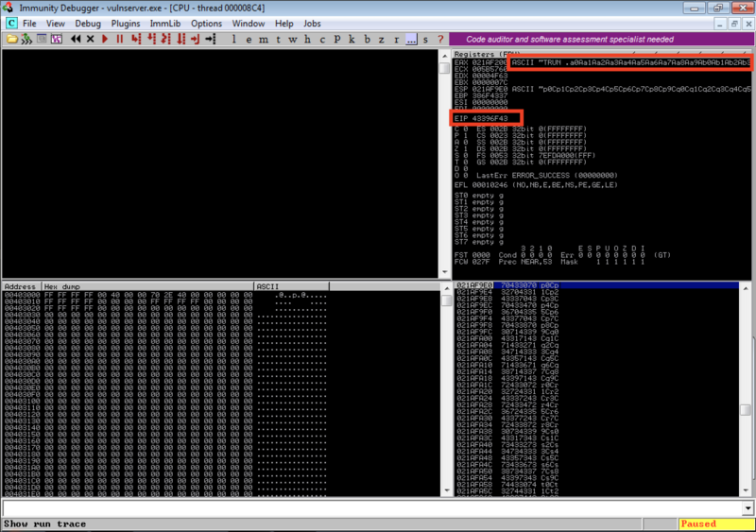756x532 pixels.
Task: Open the File menu
Action: pyautogui.click(x=29, y=24)
